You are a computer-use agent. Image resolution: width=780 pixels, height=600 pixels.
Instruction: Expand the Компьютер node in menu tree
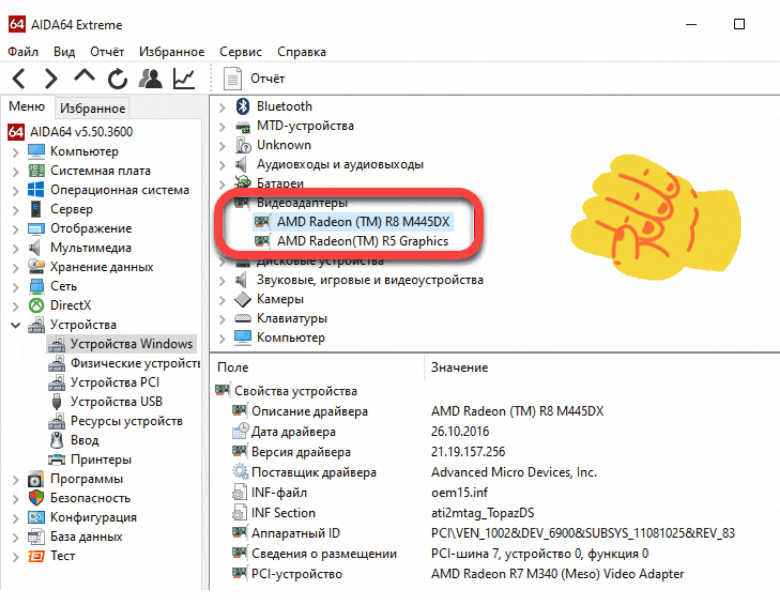(x=15, y=152)
